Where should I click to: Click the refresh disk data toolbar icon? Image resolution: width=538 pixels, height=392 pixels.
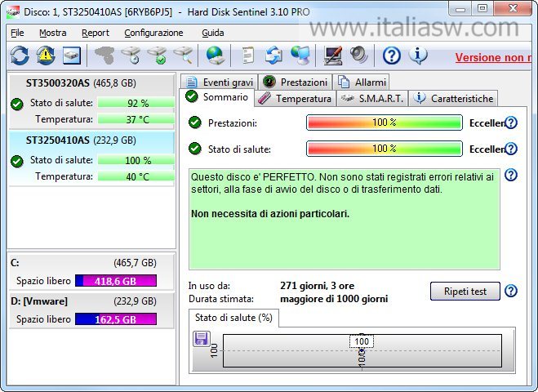click(20, 56)
